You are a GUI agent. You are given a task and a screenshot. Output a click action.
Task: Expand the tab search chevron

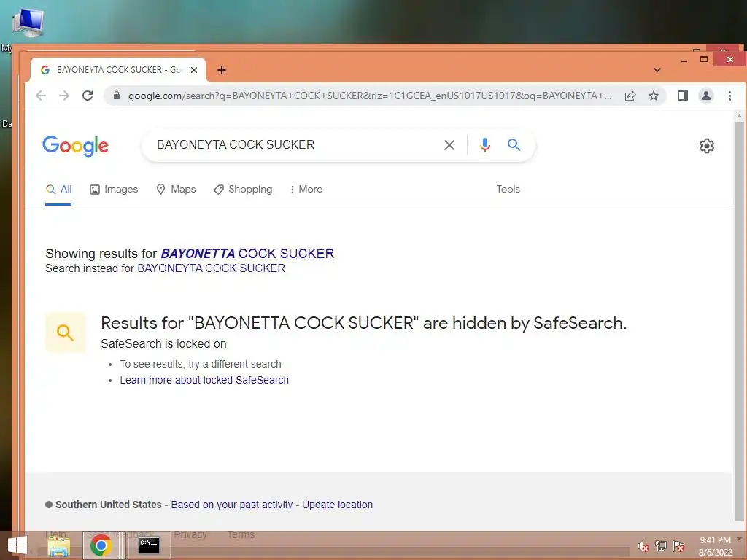point(657,70)
